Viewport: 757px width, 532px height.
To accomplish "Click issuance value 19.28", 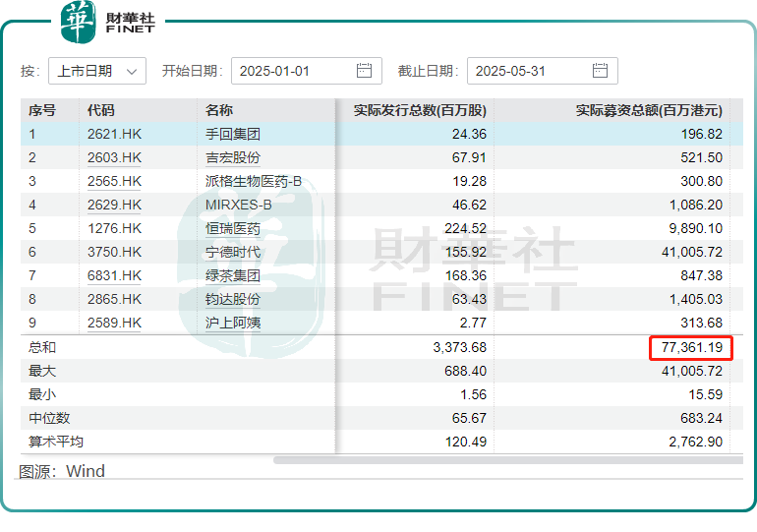I will tap(469, 182).
